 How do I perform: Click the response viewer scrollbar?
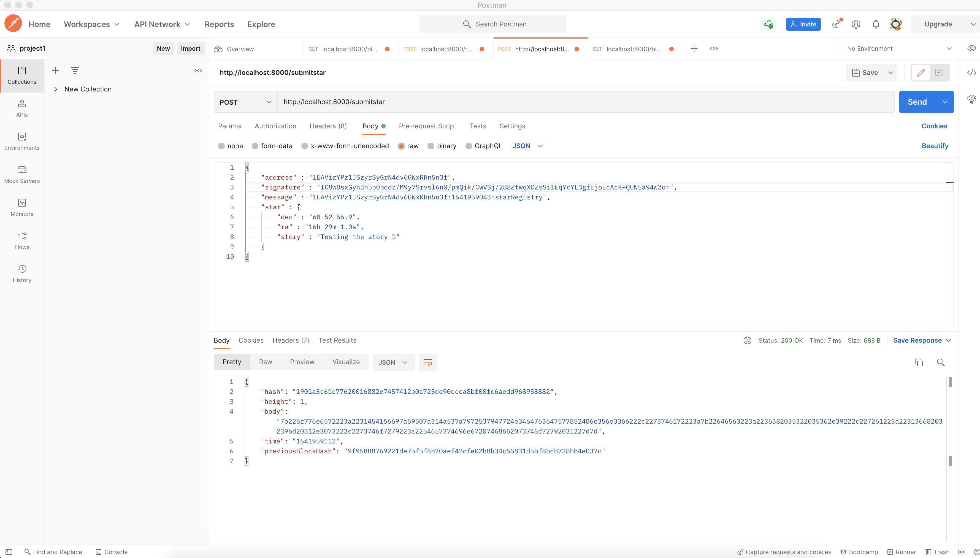950,422
